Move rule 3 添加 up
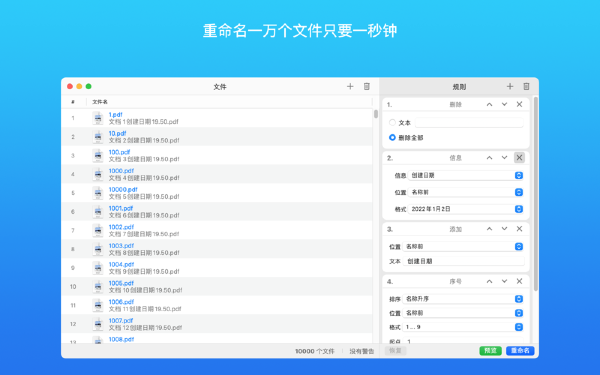The image size is (600, 375). pos(489,229)
